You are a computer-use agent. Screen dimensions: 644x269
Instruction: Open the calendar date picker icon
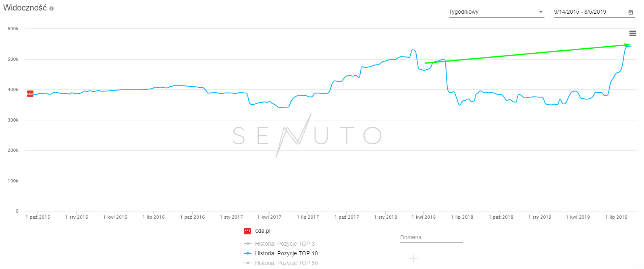pyautogui.click(x=631, y=12)
